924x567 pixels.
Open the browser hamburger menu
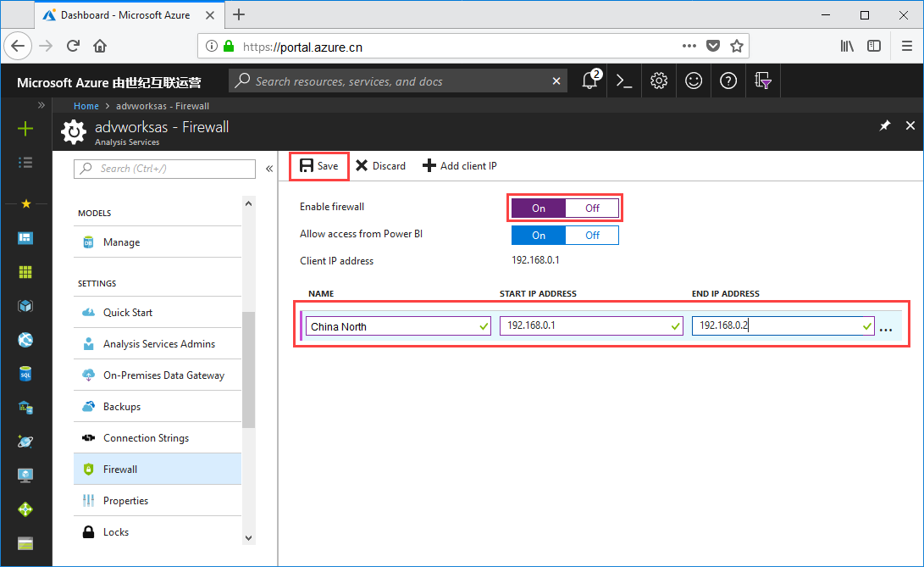tap(907, 46)
